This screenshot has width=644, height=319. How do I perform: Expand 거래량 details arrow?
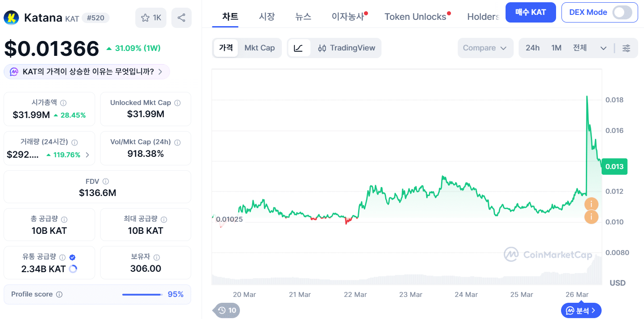pos(87,155)
